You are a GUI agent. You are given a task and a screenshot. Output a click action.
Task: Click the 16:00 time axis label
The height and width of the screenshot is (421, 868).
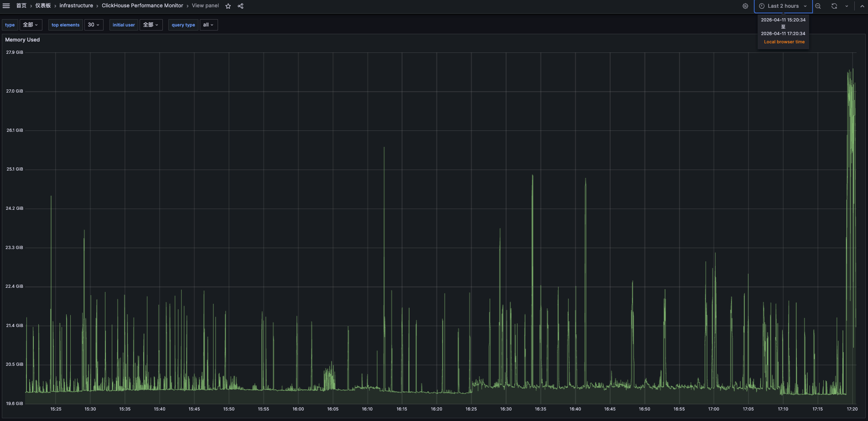298,409
